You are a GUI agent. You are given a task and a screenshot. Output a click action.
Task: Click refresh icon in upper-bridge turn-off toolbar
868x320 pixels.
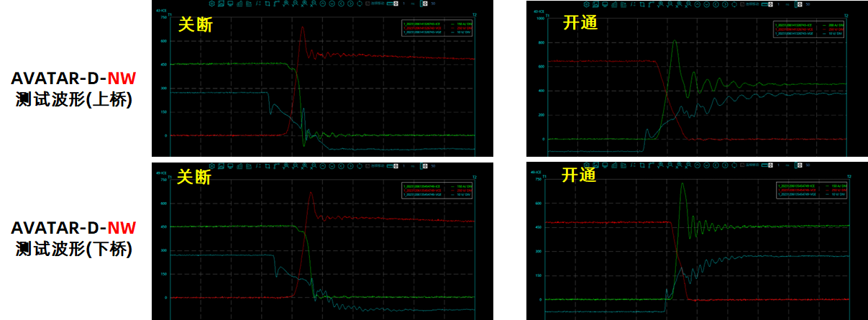(360, 4)
